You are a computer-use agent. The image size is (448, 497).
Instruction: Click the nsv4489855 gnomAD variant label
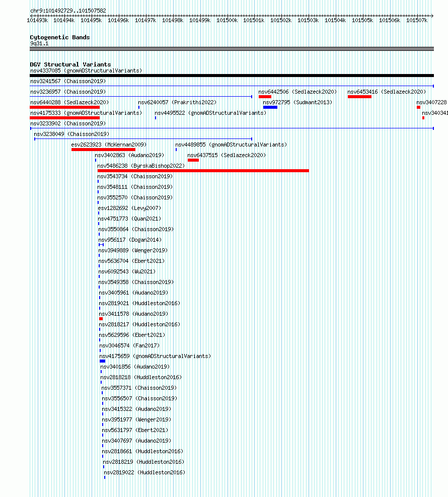(231, 145)
